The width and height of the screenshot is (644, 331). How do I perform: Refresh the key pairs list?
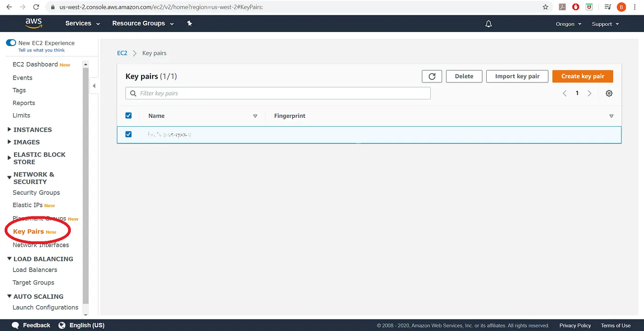432,76
